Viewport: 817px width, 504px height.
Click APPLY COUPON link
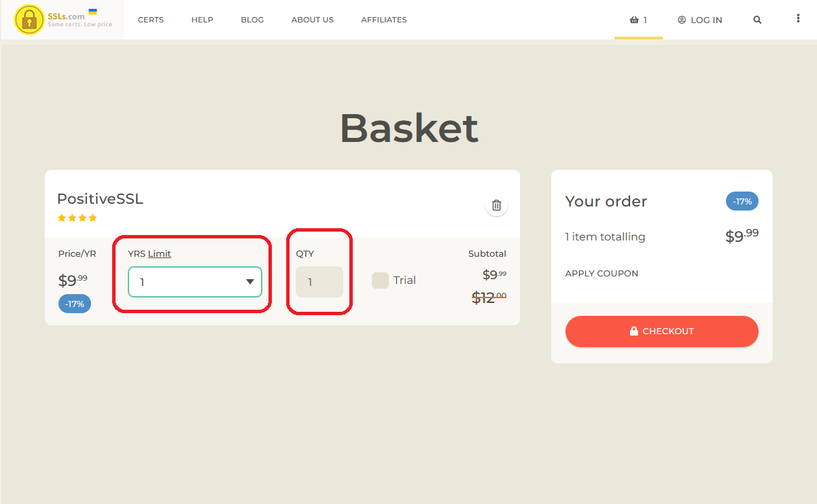[602, 274]
